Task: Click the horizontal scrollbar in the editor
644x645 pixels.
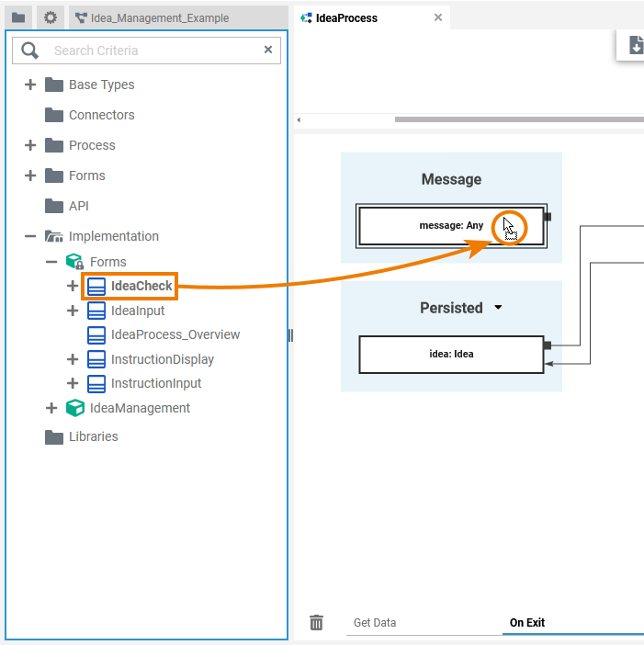Action: coord(514,119)
